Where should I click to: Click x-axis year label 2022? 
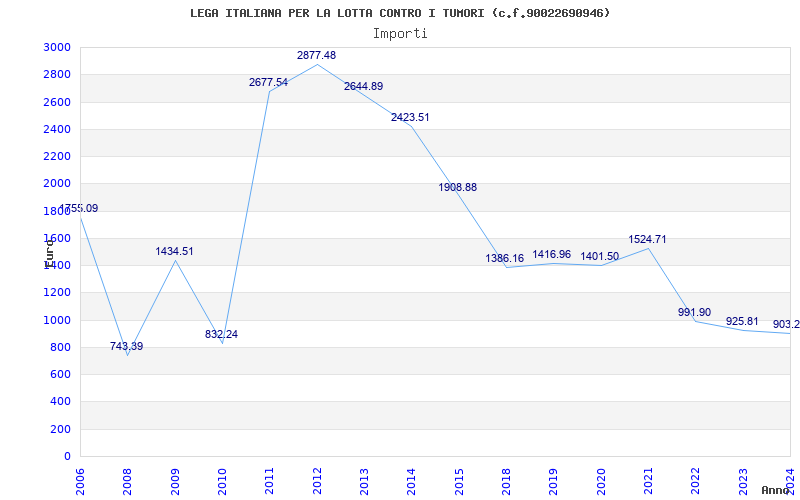point(695,481)
